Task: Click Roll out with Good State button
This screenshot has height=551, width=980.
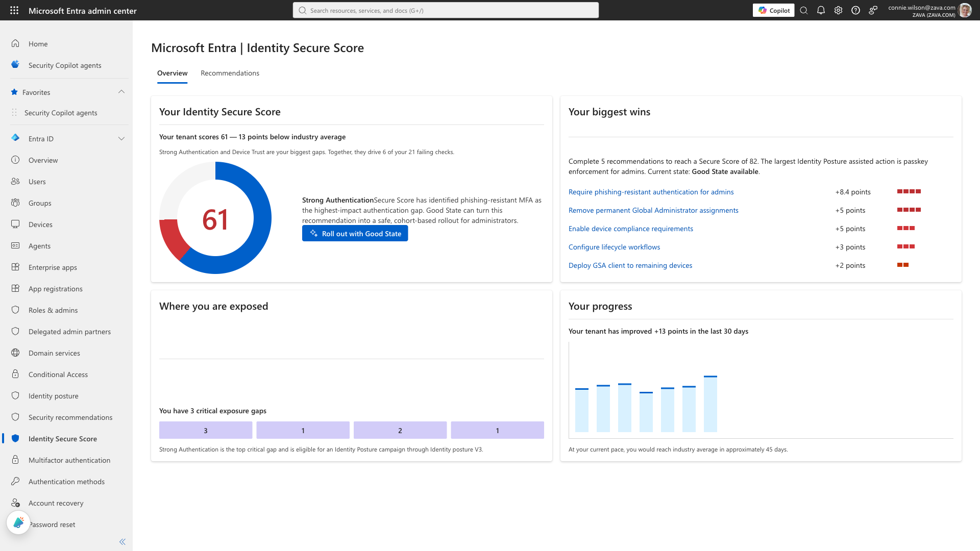Action: 355,233
